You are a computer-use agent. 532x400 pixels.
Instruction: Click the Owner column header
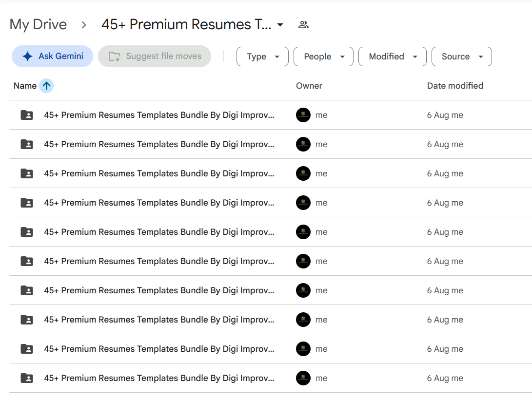309,86
